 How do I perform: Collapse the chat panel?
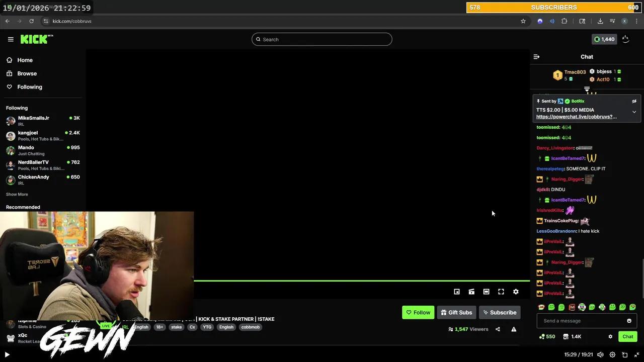[536, 57]
